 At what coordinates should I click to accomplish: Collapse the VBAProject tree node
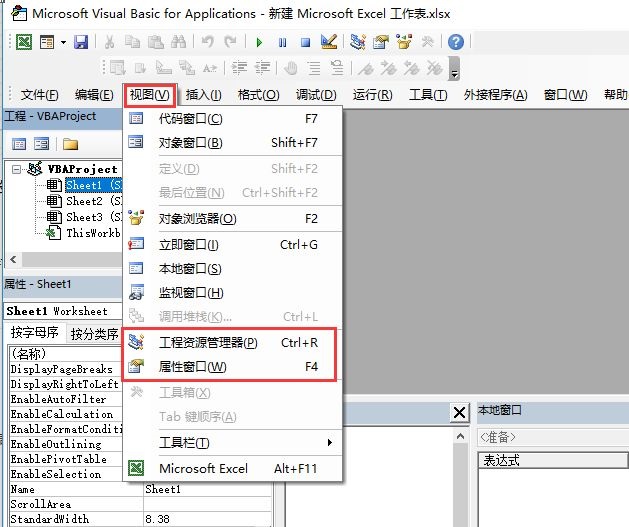pos(16,170)
